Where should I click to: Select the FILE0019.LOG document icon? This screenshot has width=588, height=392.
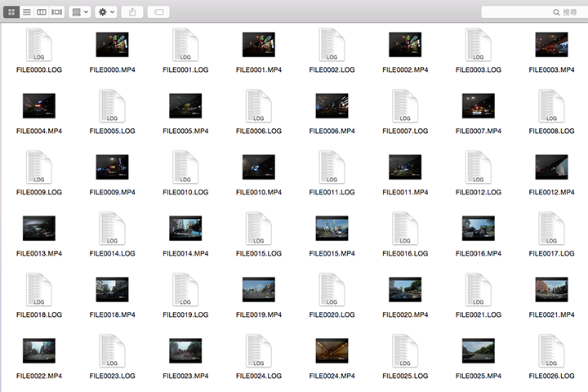coord(185,290)
